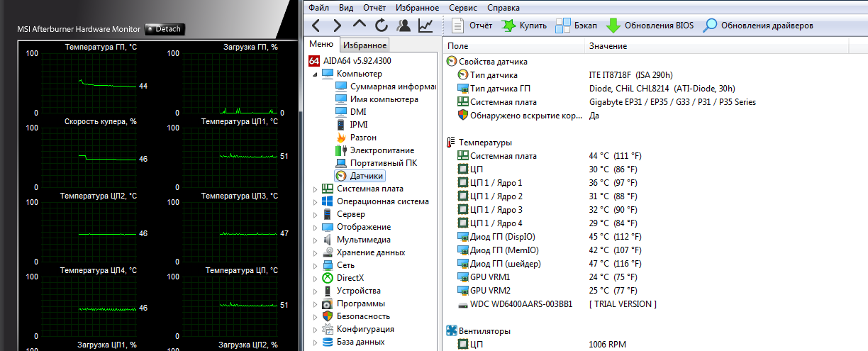Viewport: 868px width, 351px height.
Task: Click the 1006 RPM fan value
Action: [x=607, y=345]
